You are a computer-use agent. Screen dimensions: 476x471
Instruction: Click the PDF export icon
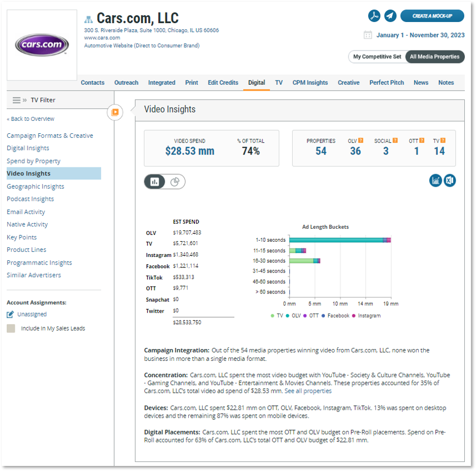[x=374, y=16]
